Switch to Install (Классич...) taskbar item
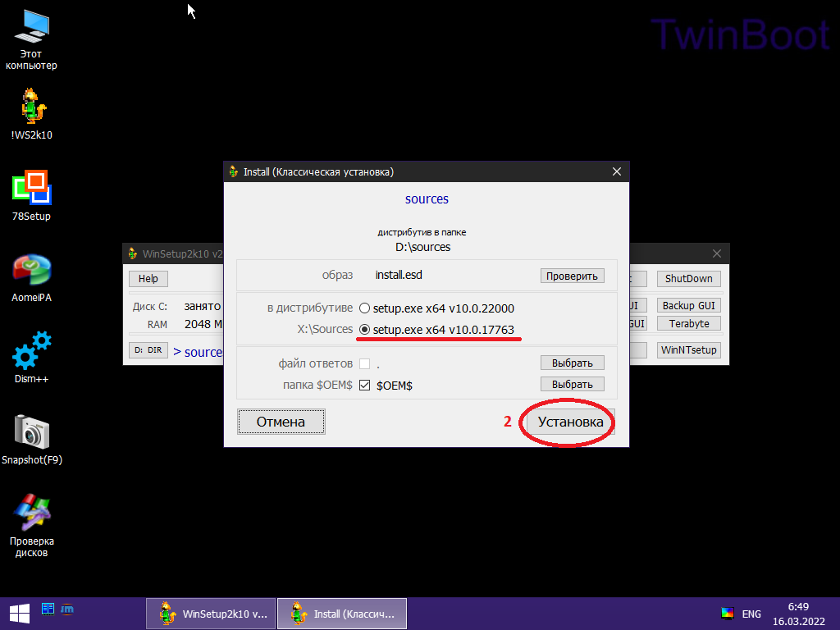Image resolution: width=840 pixels, height=630 pixels. point(342,614)
